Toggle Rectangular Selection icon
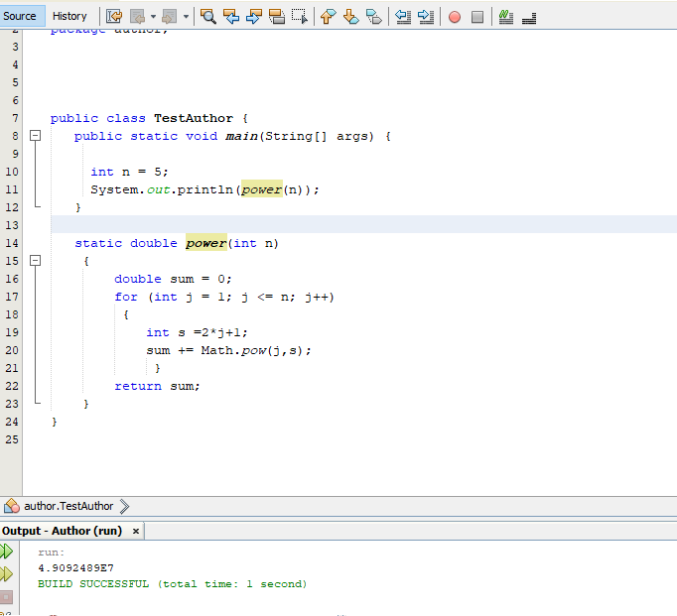The image size is (677, 616). pyautogui.click(x=300, y=17)
